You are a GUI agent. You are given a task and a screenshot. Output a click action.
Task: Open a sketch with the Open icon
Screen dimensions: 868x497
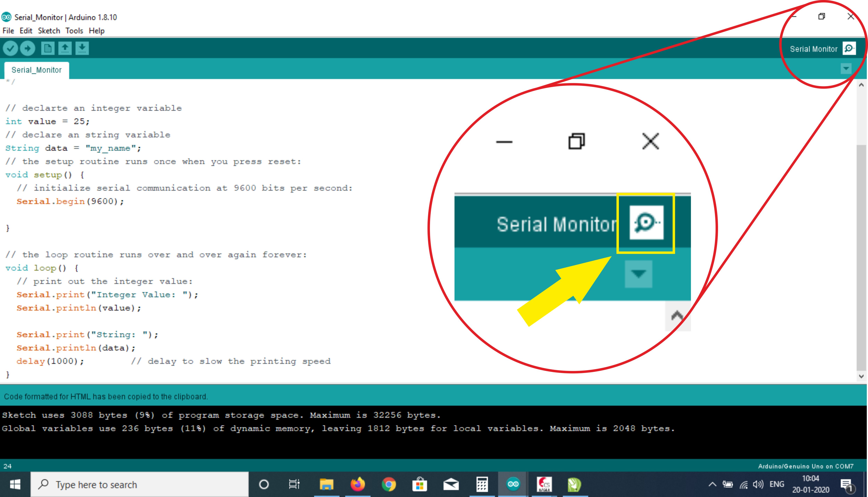point(65,48)
